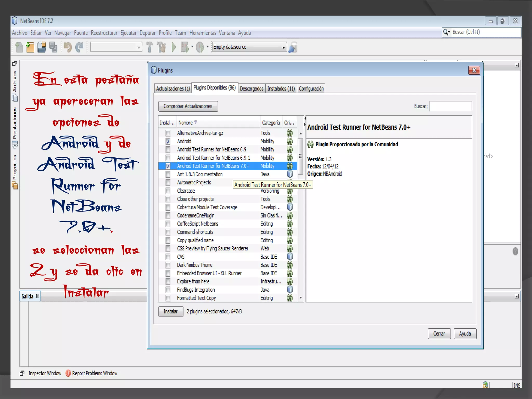
Task: Switch to the Descargados tab
Action: [x=251, y=89]
